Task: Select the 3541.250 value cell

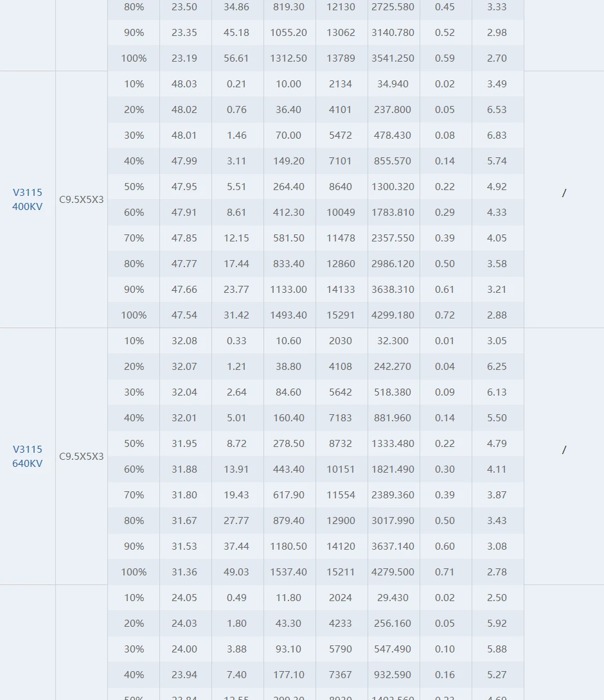Action: pos(393,58)
